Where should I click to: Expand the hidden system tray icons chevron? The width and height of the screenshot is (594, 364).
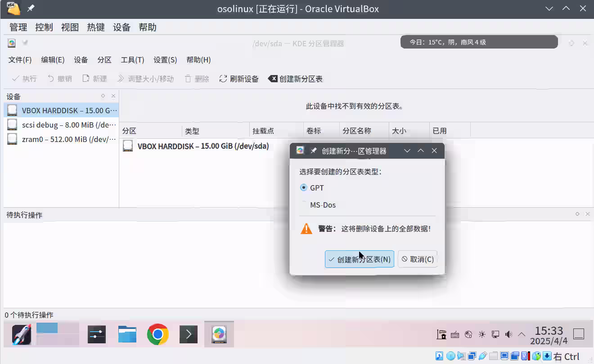tap(522, 334)
